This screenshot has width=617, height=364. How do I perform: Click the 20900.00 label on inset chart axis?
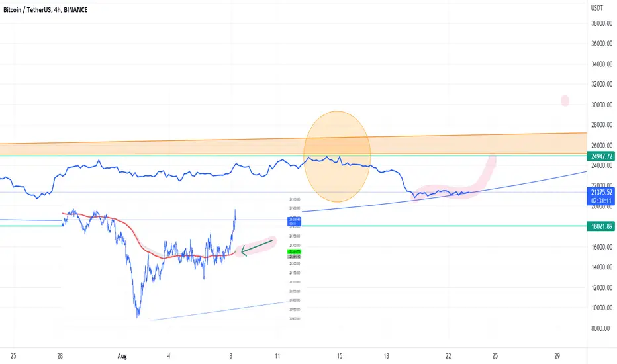tap(295, 319)
